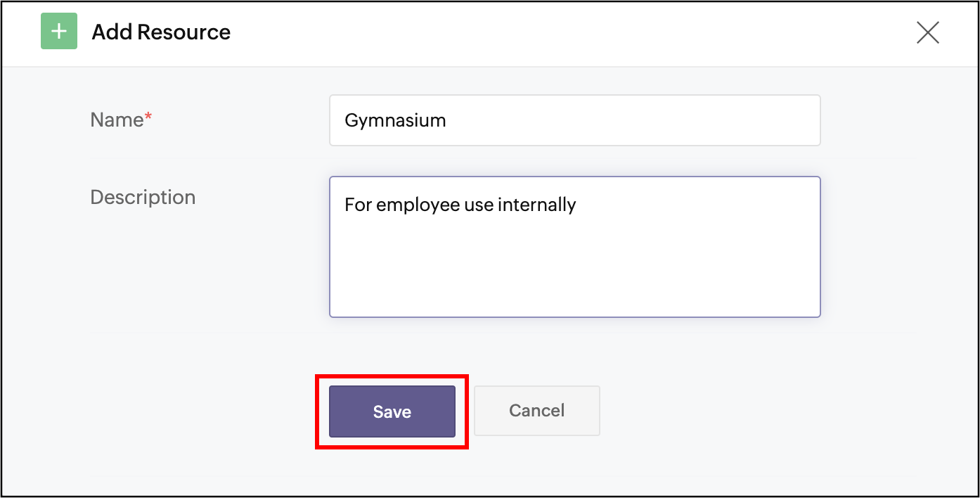Click the "Name" field label

[x=117, y=120]
